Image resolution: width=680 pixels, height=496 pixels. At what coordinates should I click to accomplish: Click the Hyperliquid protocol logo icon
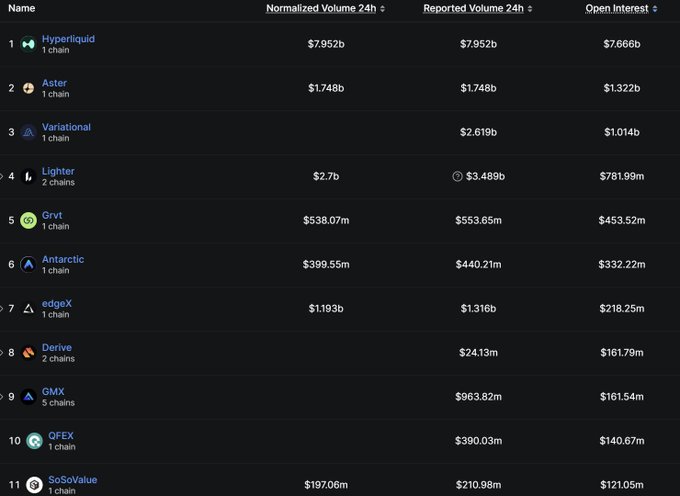pyautogui.click(x=28, y=44)
